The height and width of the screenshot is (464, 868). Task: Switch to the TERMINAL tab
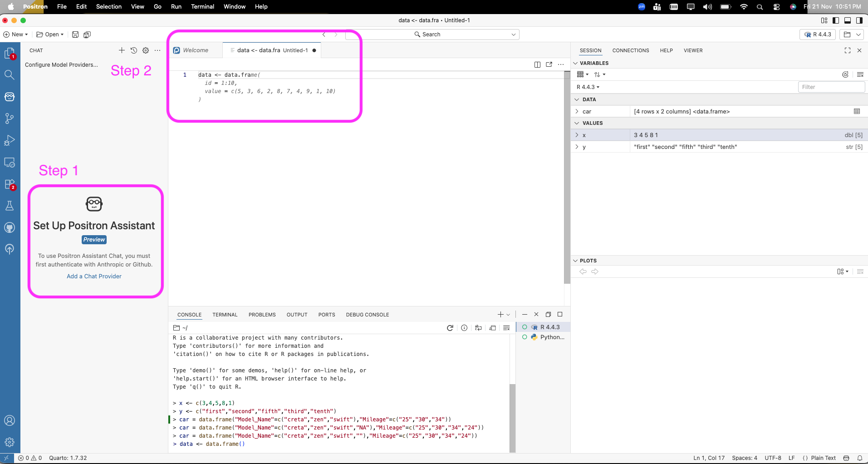tap(225, 315)
